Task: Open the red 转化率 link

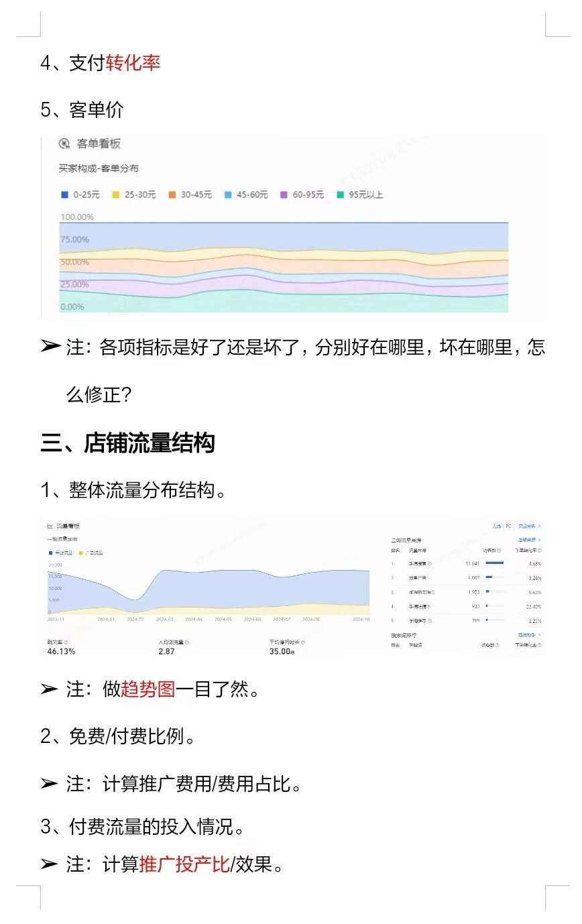Action: [x=133, y=63]
